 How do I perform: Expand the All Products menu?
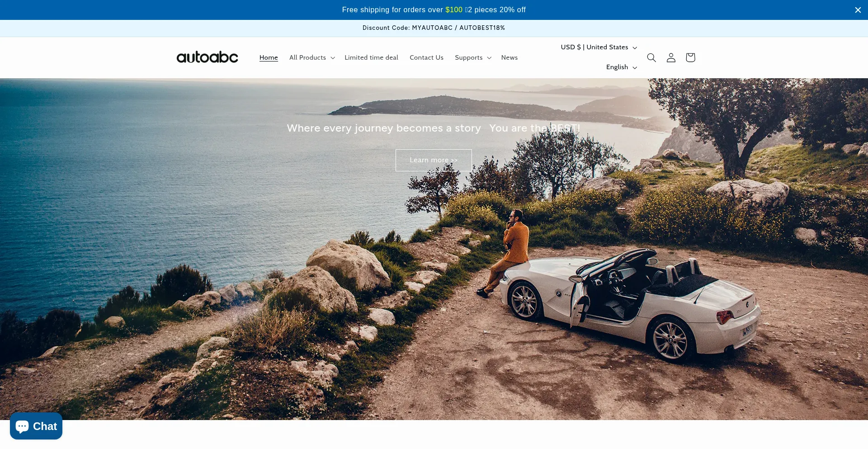pos(312,57)
